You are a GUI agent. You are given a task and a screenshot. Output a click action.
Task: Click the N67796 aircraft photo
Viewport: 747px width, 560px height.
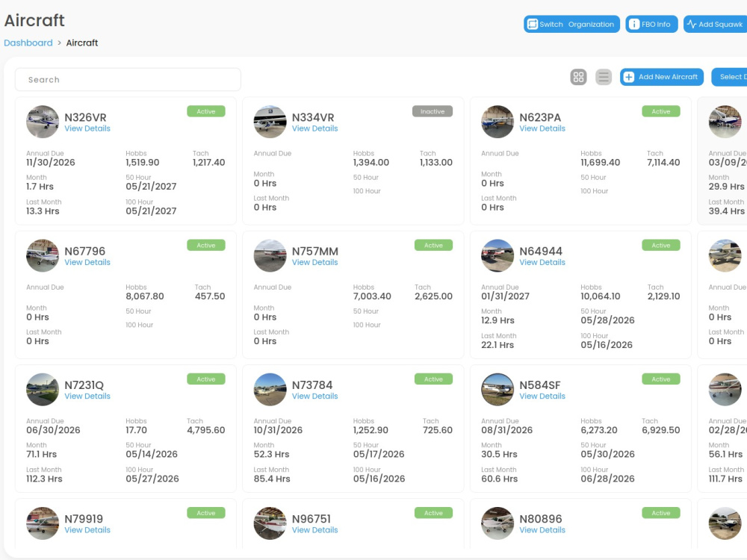click(x=43, y=255)
